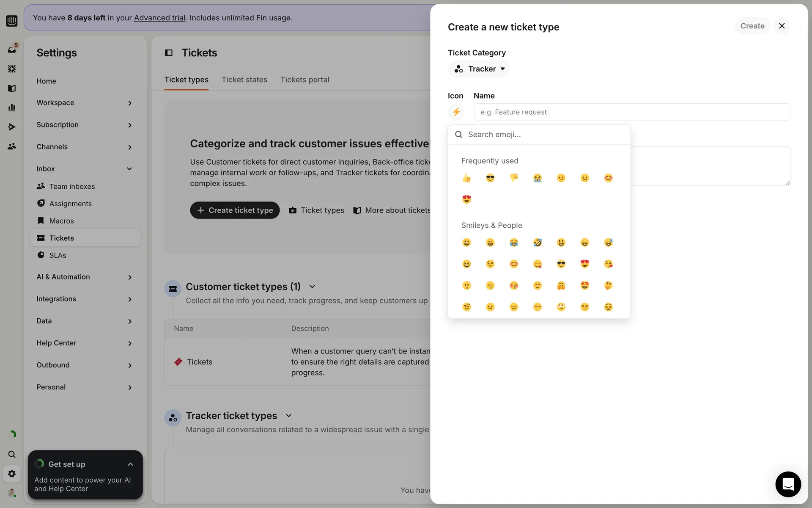Open the Tracker ticket category dropdown
The image size is (812, 508).
pyautogui.click(x=479, y=69)
